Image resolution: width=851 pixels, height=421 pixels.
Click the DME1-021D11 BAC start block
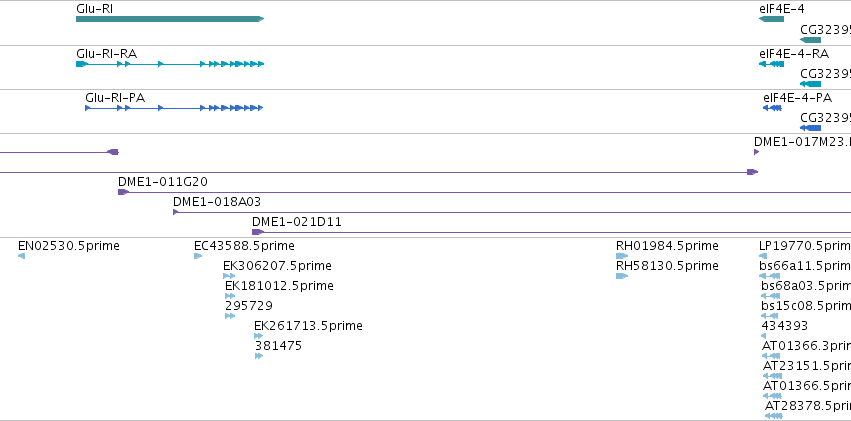tap(258, 232)
